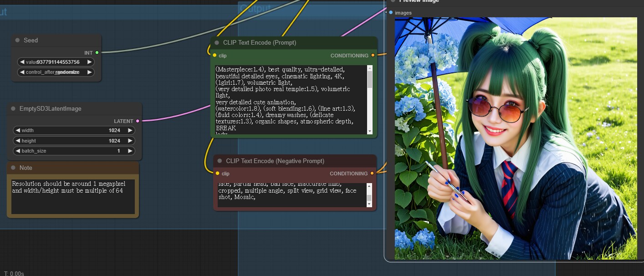Collapse the Seed node using its dot
The image size is (644, 276).
18,41
